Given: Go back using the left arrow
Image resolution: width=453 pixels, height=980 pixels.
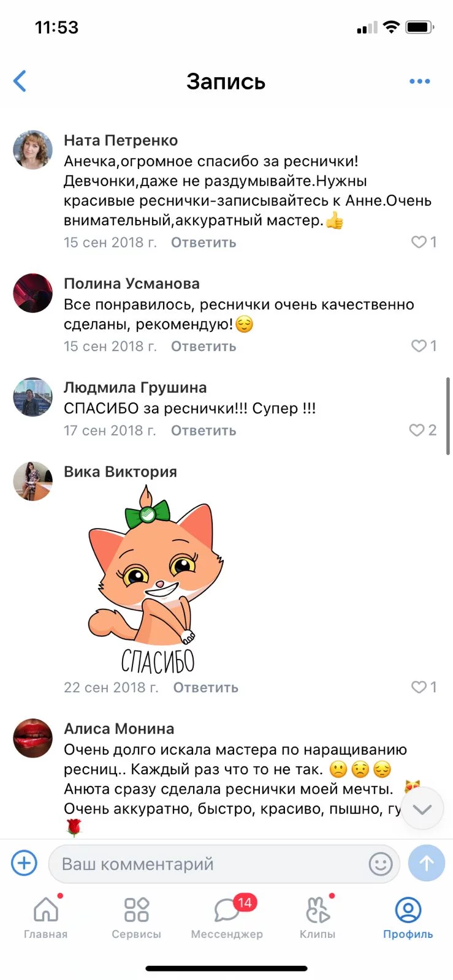Looking at the screenshot, I should click(20, 81).
